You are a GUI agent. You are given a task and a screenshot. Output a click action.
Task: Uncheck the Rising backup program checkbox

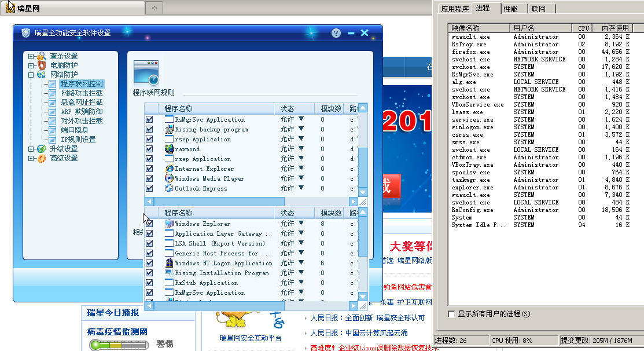point(149,129)
